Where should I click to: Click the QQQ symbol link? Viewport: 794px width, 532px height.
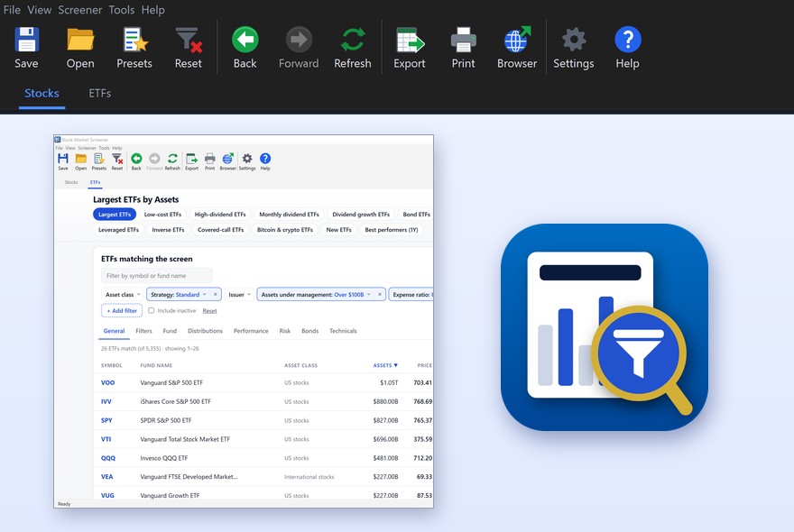tap(108, 458)
